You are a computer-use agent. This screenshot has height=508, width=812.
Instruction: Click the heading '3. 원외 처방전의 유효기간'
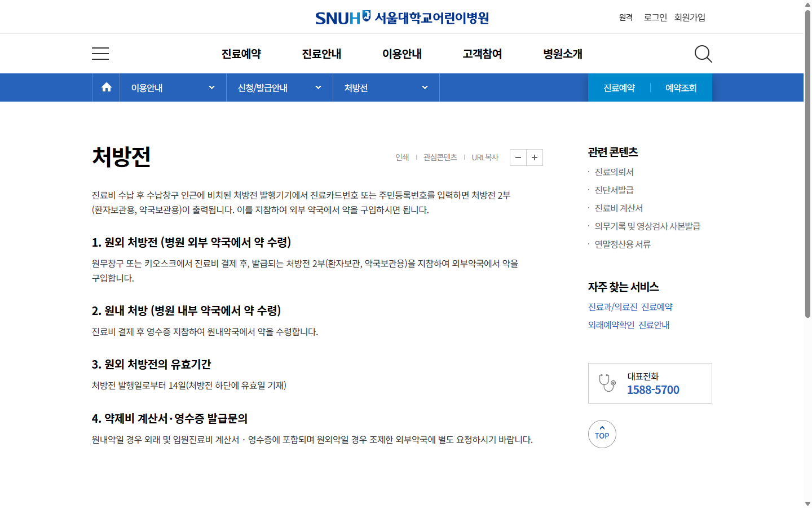click(x=151, y=365)
